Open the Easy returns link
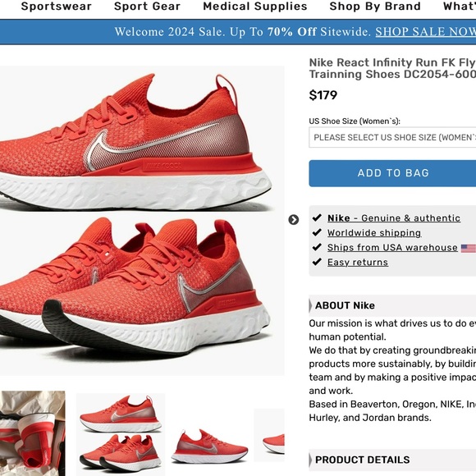Image resolution: width=476 pixels, height=476 pixels. [x=358, y=263]
